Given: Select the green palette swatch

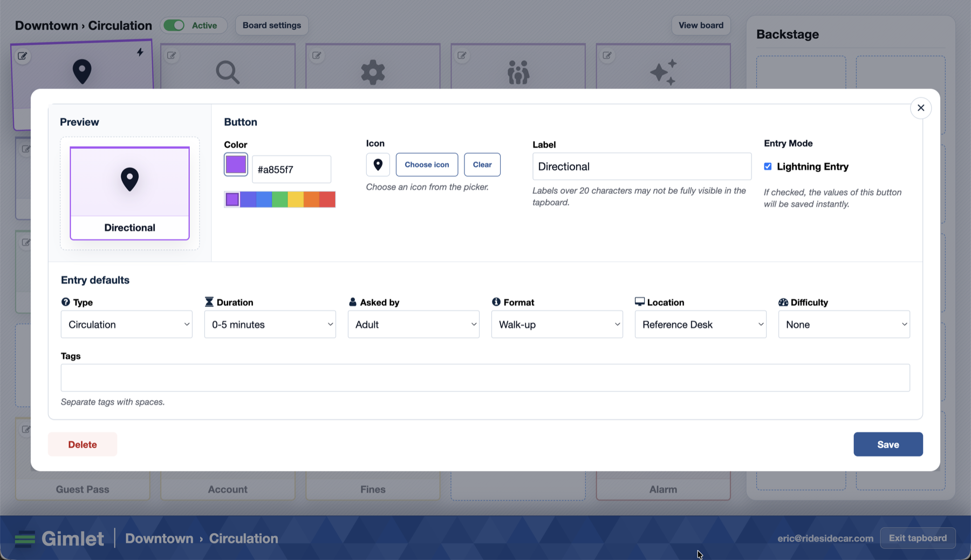Looking at the screenshot, I should (x=280, y=199).
